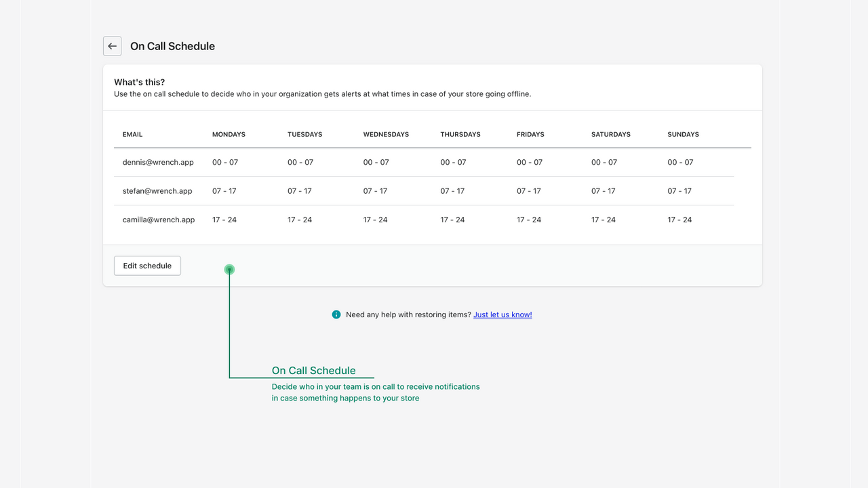The image size is (868, 488).
Task: Select the THURSDAYS column header
Action: pos(460,134)
